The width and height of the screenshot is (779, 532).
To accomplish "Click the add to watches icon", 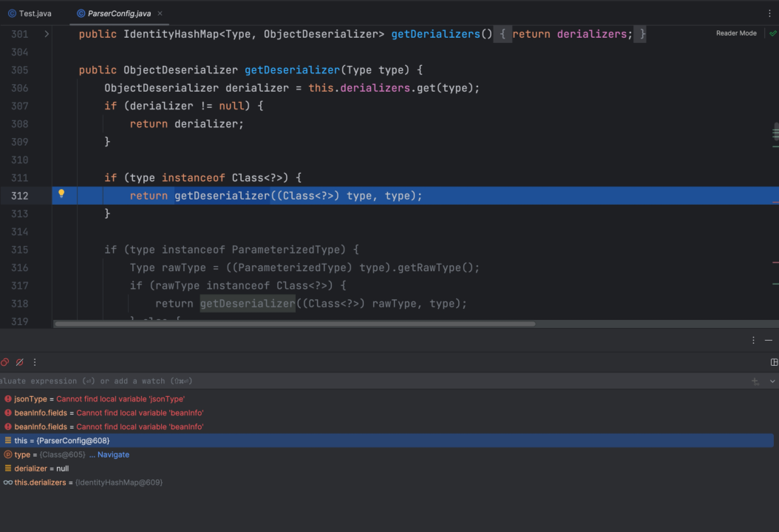I will pos(755,381).
